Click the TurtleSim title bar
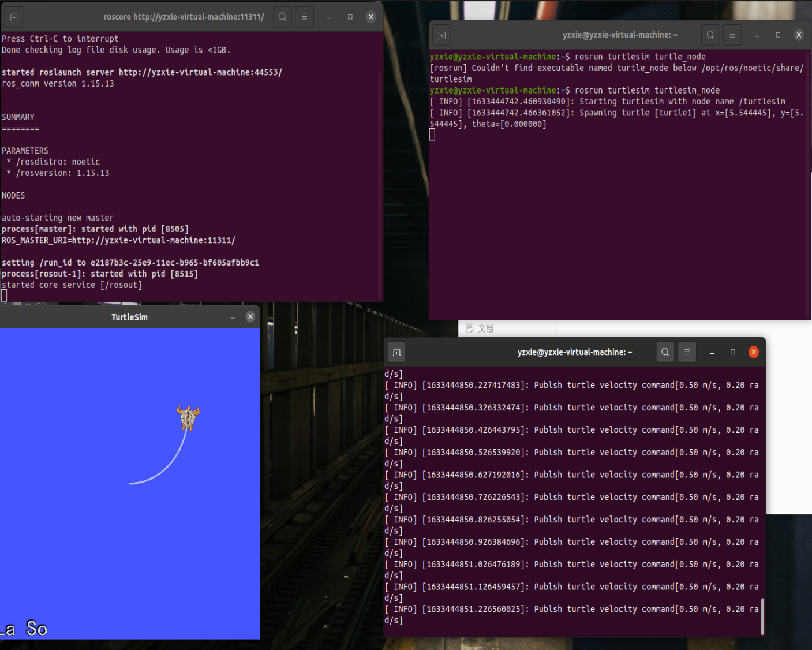 [x=129, y=317]
